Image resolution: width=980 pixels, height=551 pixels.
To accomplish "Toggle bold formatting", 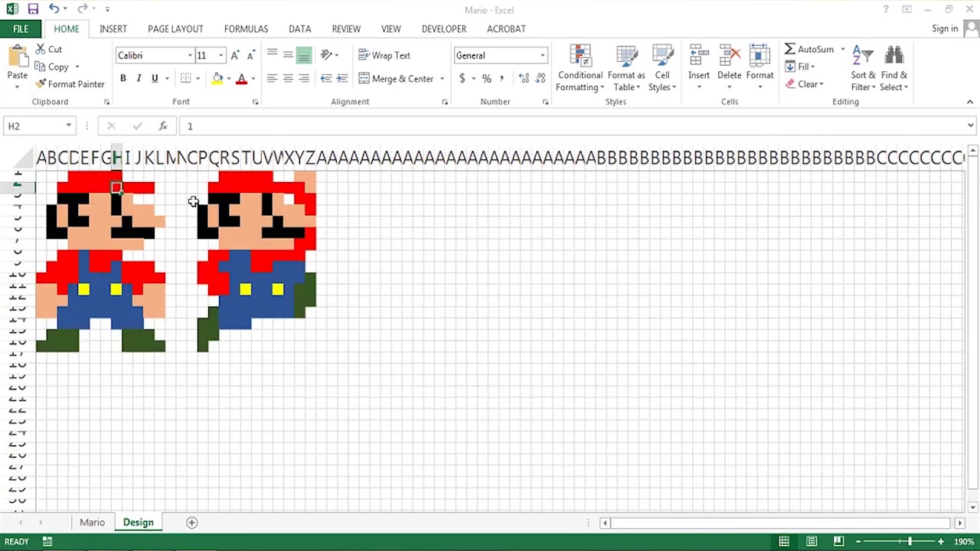I will pos(122,78).
